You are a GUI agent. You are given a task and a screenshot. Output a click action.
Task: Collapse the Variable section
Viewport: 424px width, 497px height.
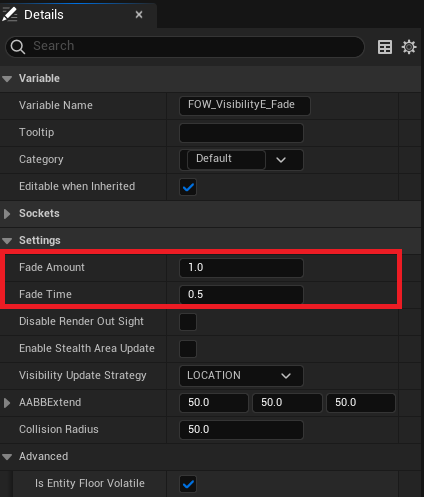[7, 79]
